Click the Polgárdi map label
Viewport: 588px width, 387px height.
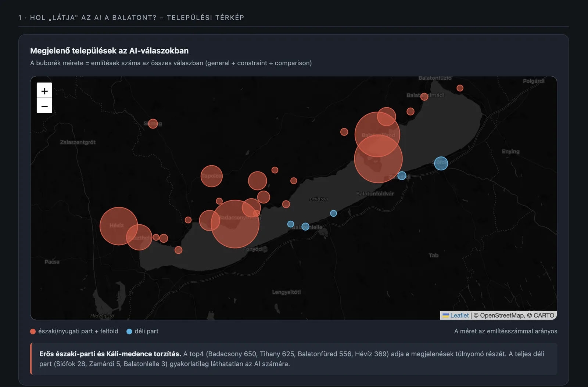[534, 81]
